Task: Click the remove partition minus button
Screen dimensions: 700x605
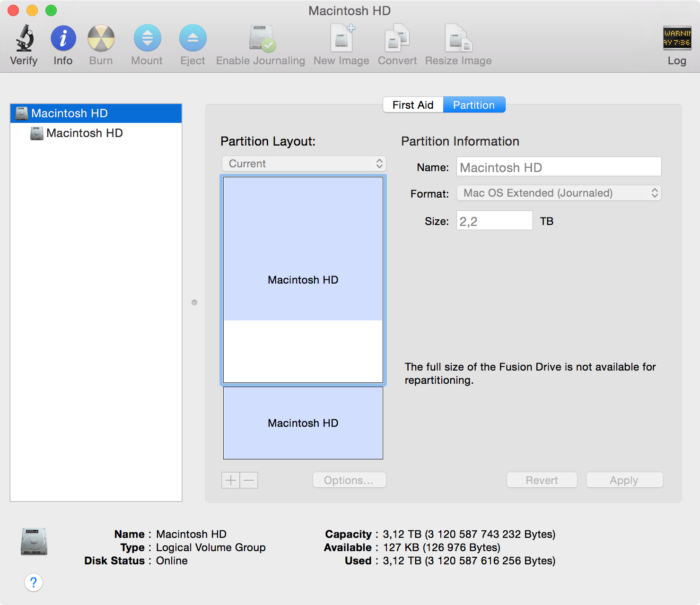Action: pyautogui.click(x=249, y=480)
